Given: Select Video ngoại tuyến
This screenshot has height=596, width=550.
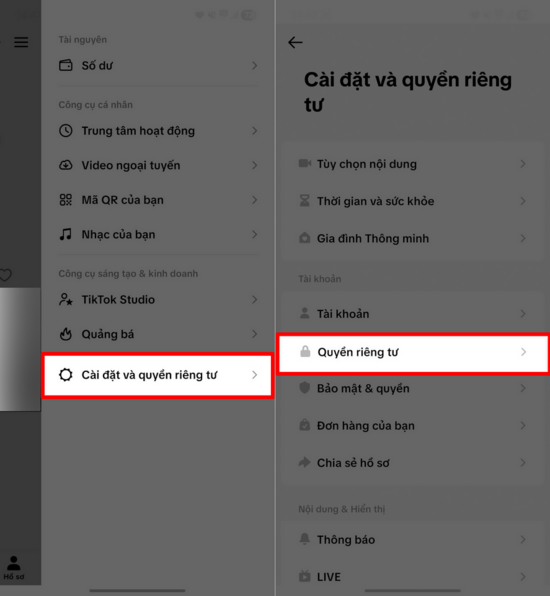Looking at the screenshot, I should (158, 165).
